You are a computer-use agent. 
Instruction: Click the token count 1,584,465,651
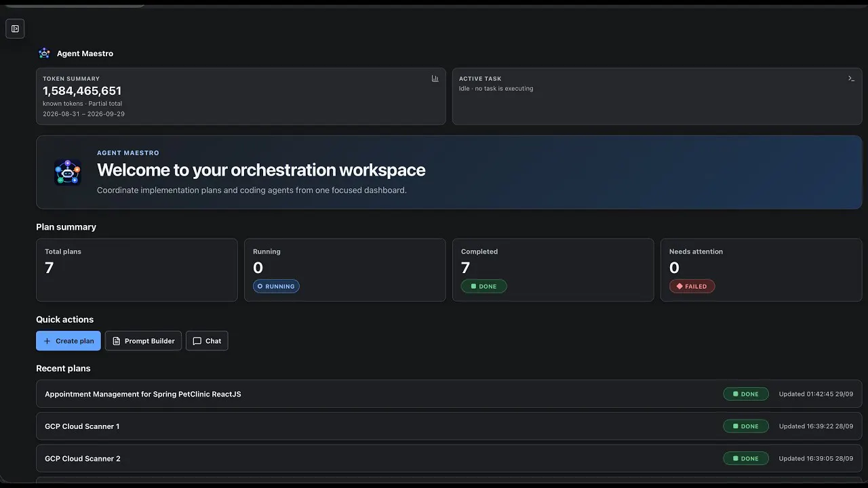82,91
